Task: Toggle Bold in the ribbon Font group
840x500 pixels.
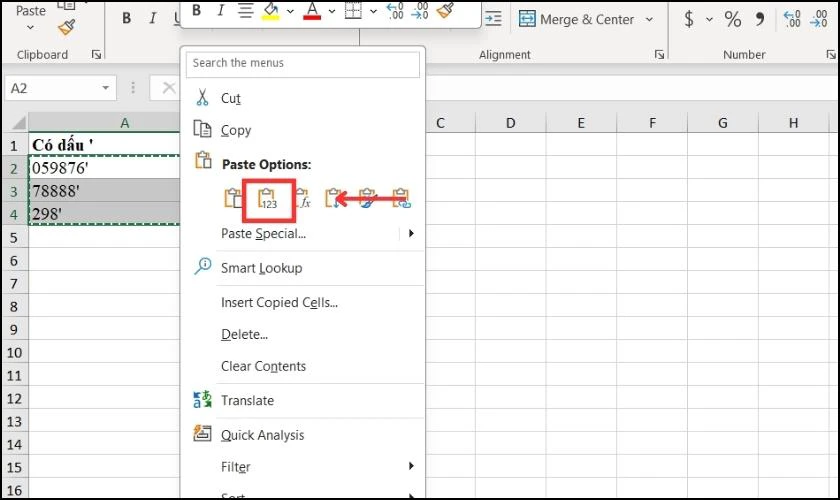Action: pos(126,18)
